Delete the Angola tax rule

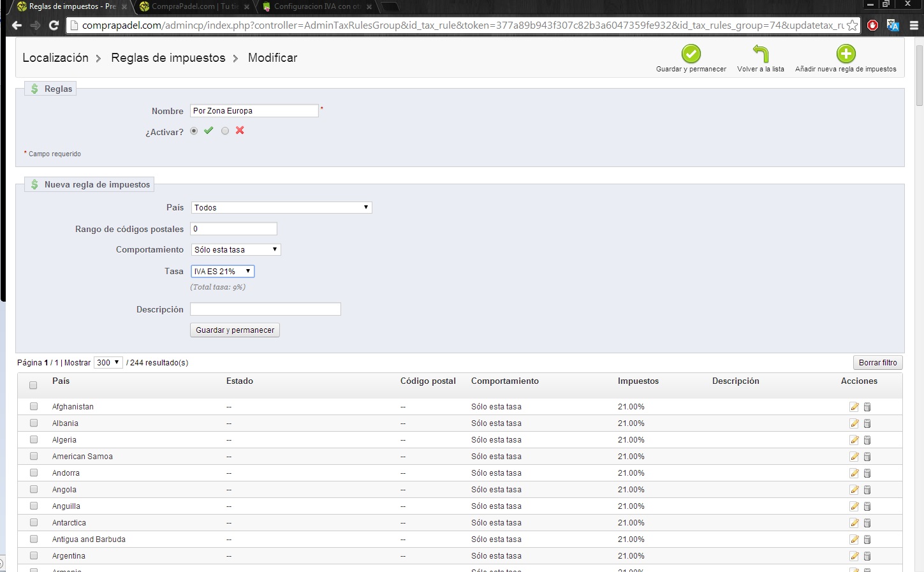point(867,490)
